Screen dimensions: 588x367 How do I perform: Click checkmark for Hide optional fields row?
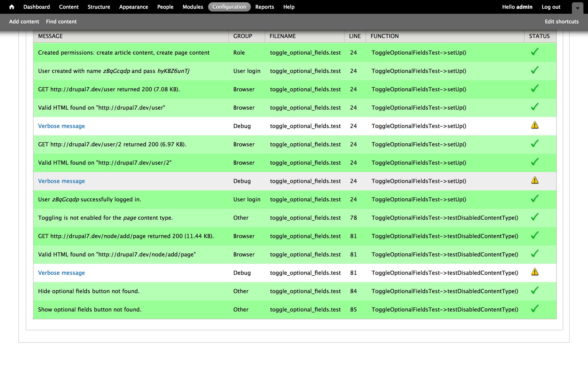point(534,291)
